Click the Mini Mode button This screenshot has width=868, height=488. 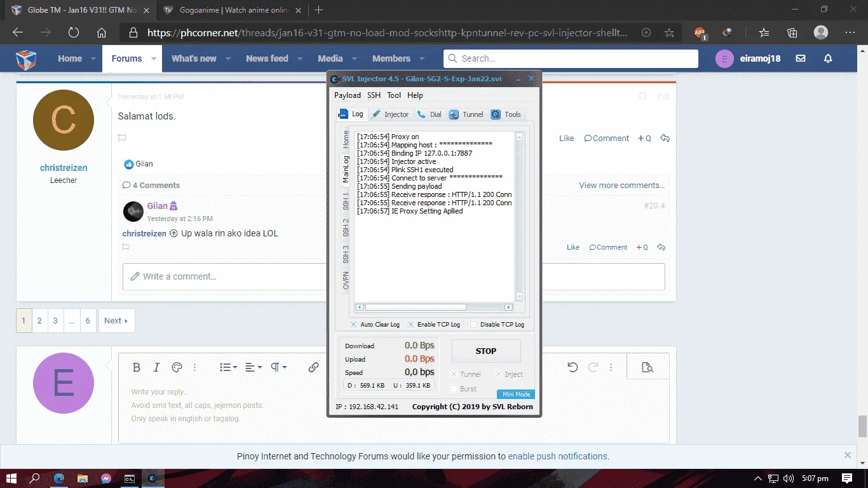516,394
